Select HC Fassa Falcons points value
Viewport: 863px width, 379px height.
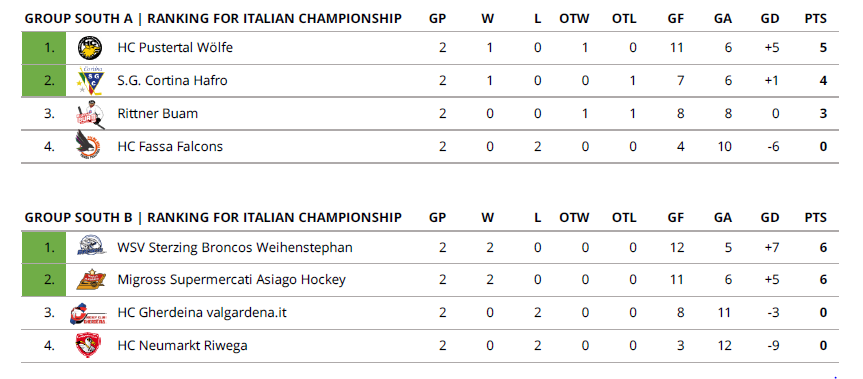pos(823,147)
